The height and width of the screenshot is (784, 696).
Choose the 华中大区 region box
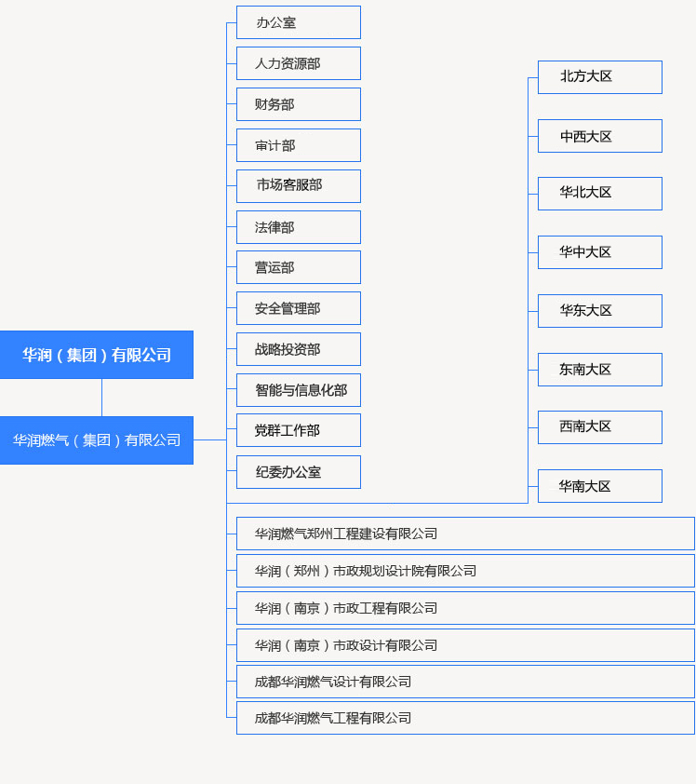(600, 252)
